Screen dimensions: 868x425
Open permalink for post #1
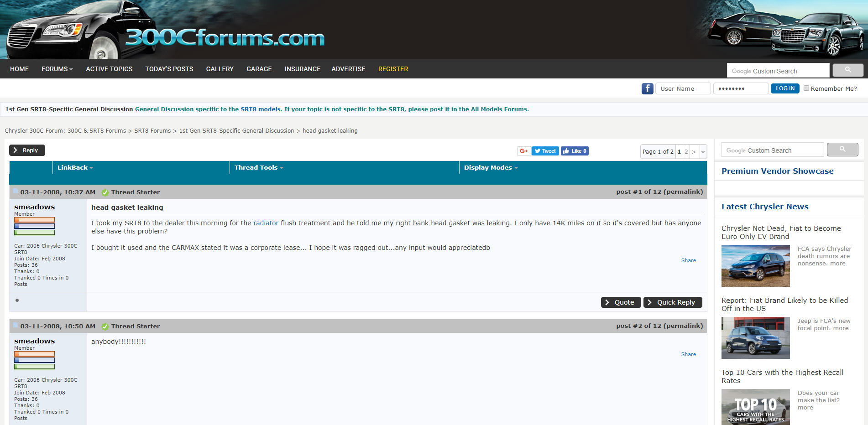pos(683,192)
